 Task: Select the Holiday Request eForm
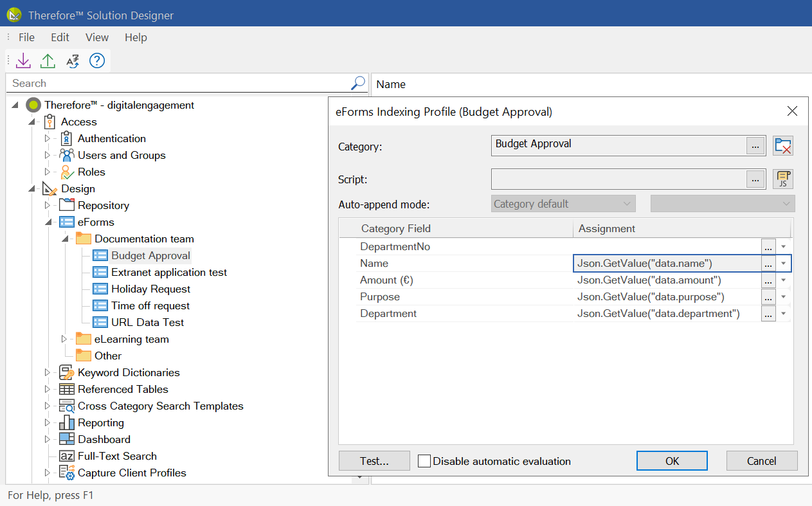(x=150, y=289)
